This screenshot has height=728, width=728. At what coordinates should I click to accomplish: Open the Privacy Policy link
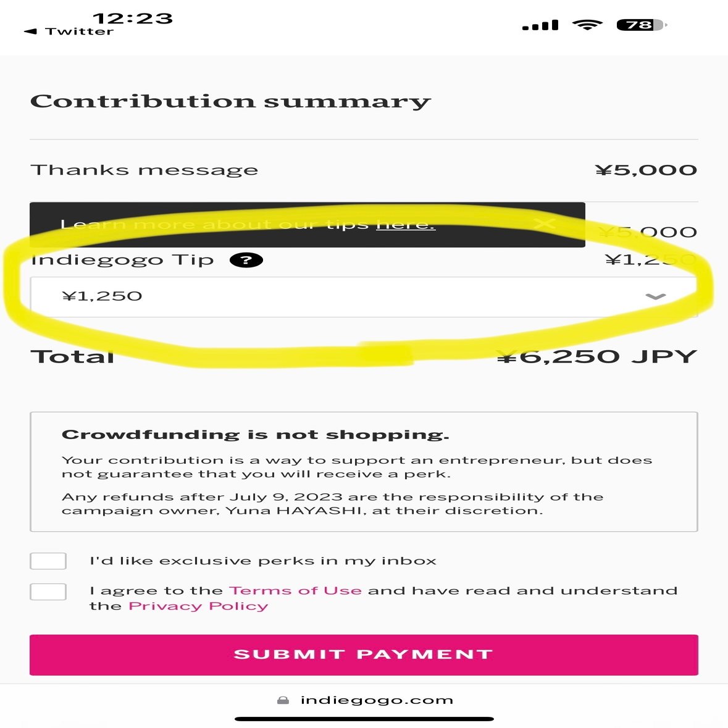(198, 606)
